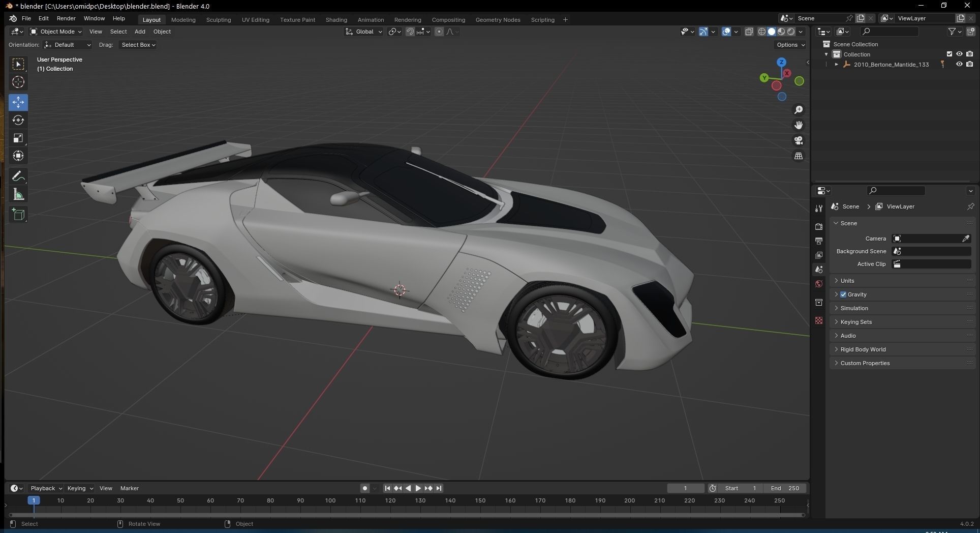This screenshot has width=980, height=533.
Task: Open the World properties tab
Action: pos(818,284)
